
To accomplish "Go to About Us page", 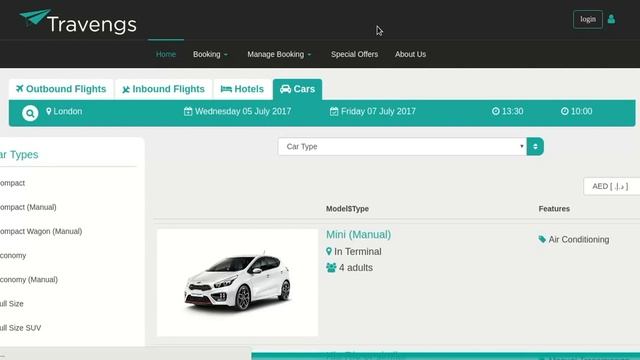I will [410, 54].
